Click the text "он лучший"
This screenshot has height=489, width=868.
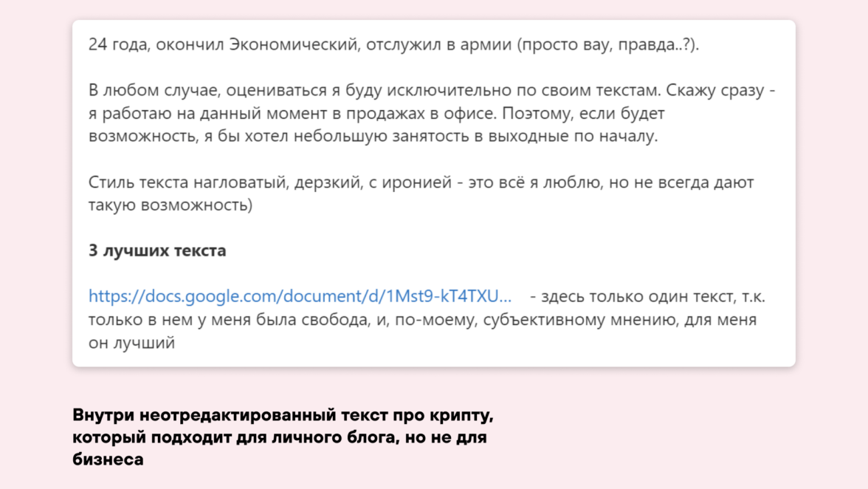click(131, 343)
